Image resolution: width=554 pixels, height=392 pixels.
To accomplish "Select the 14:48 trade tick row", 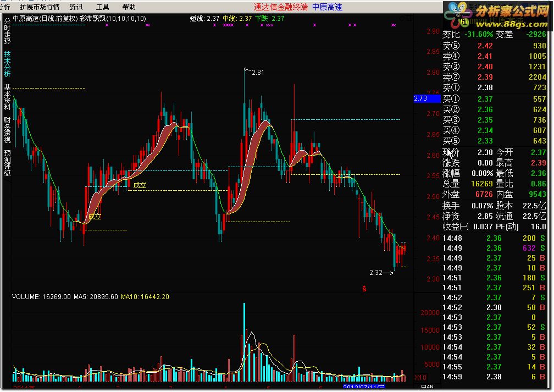I will tap(494, 238).
